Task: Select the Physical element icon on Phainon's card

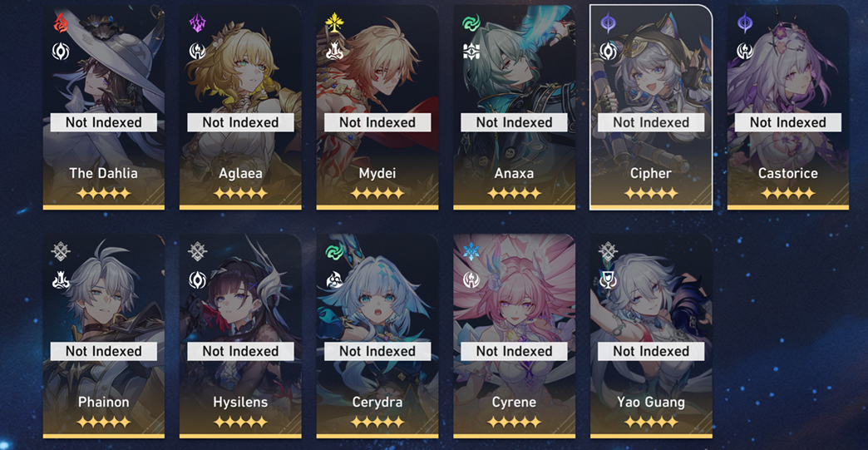Action: point(61,252)
